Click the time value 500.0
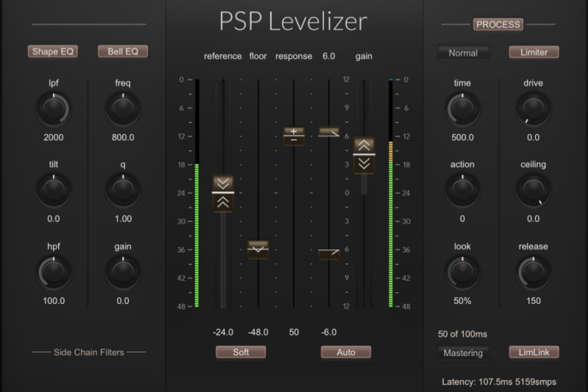This screenshot has width=588, height=392. point(462,138)
